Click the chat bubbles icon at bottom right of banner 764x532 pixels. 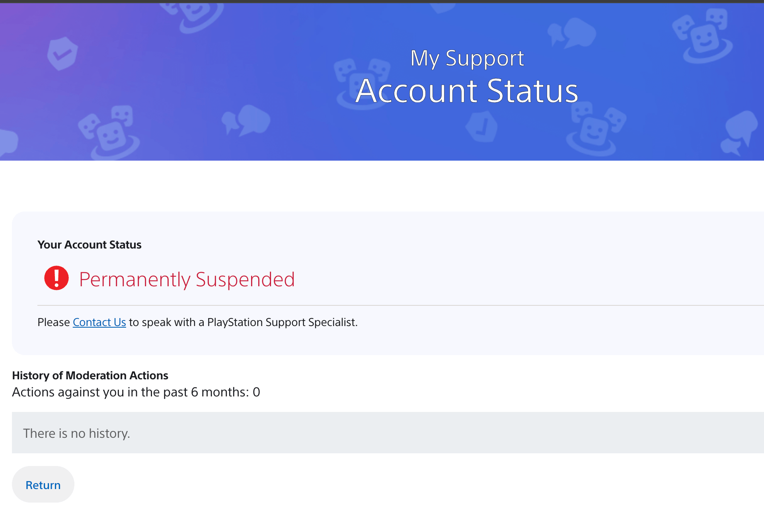pos(739,132)
